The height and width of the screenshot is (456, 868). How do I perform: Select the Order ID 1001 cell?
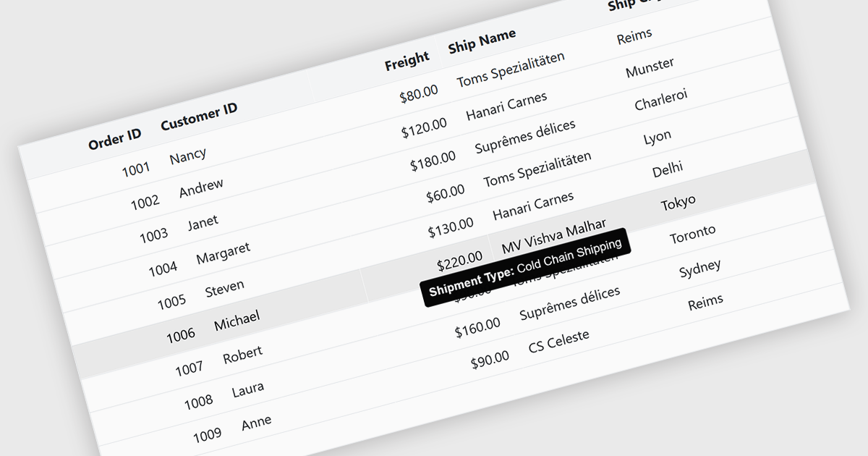click(135, 169)
